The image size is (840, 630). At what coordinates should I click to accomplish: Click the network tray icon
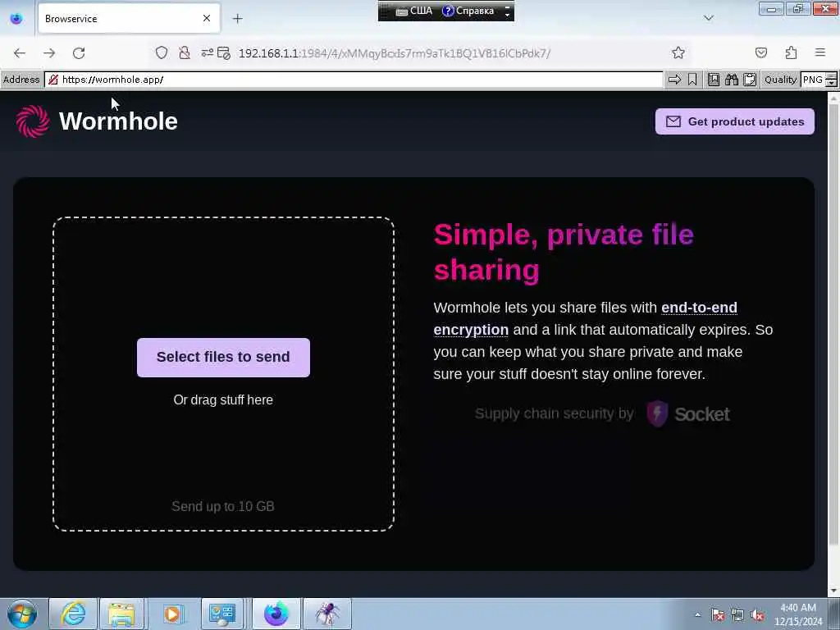(737, 615)
